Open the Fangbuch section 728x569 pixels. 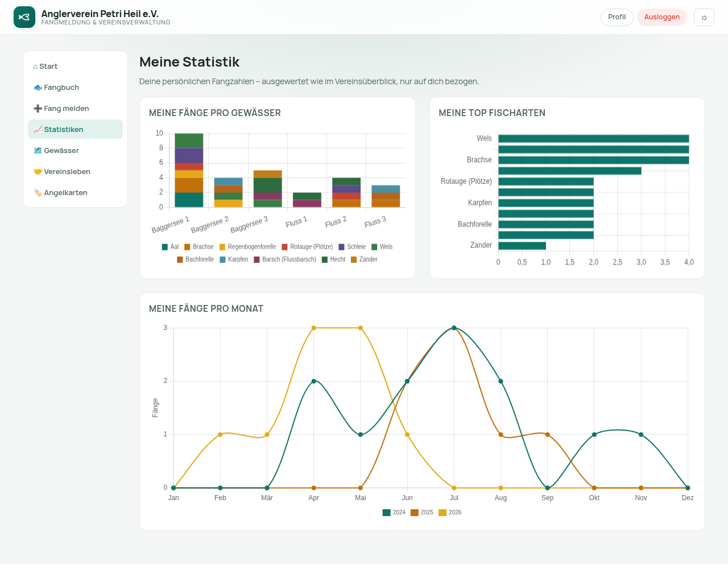pos(75,88)
